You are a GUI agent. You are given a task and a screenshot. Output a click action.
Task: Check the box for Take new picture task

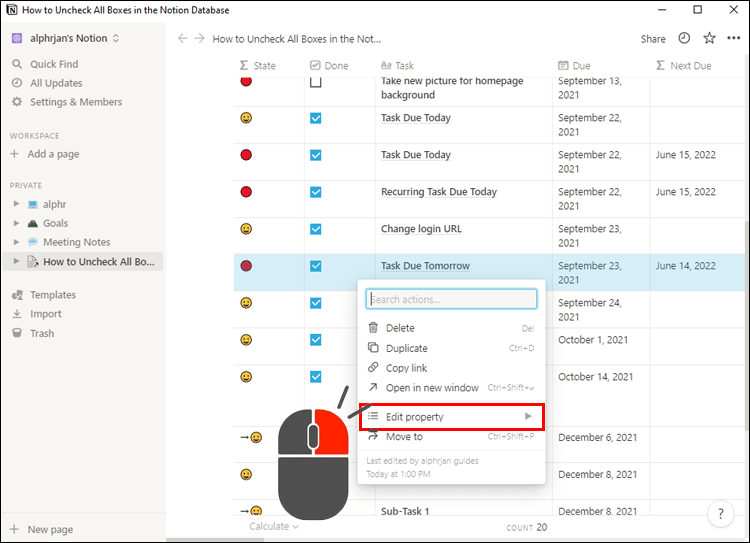(316, 82)
